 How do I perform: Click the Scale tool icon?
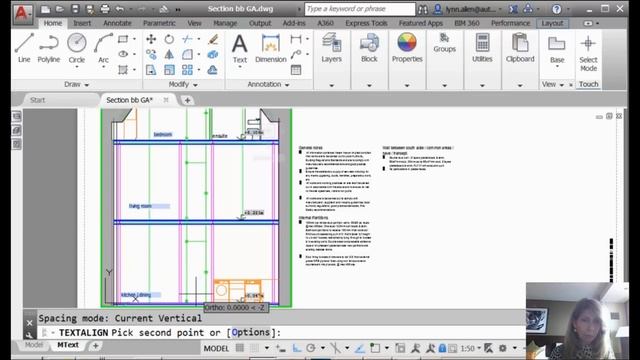point(169,70)
